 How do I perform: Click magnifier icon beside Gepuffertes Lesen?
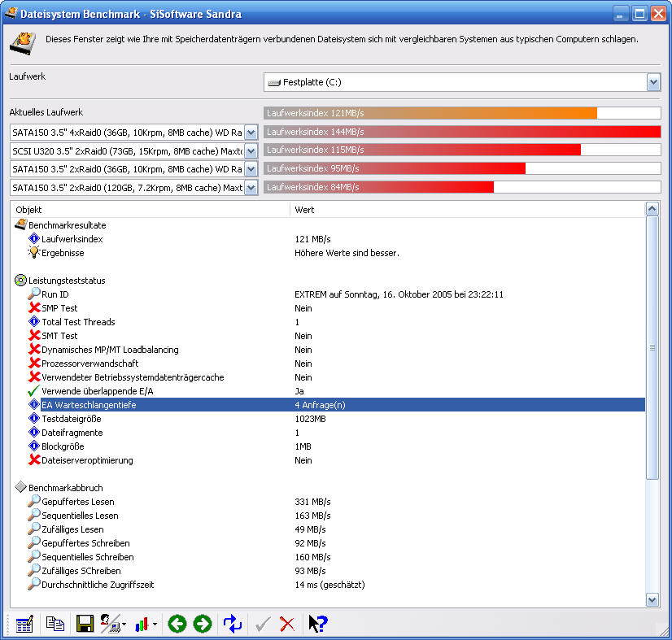pos(34,501)
